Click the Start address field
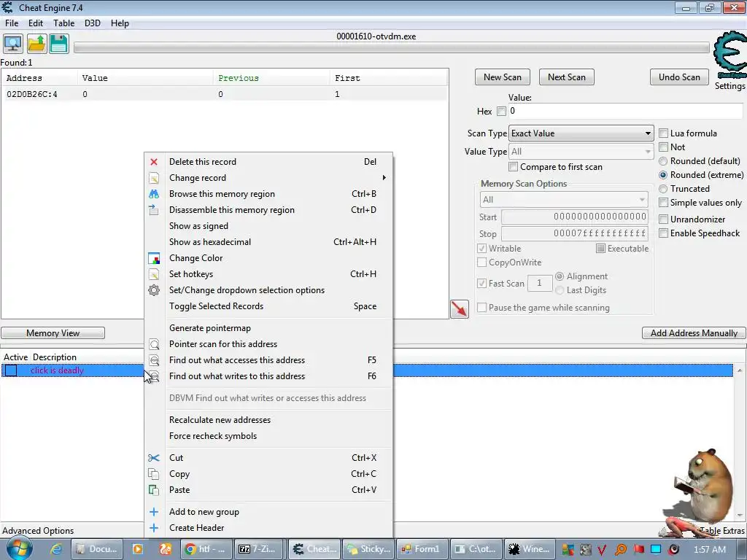 [x=575, y=217]
